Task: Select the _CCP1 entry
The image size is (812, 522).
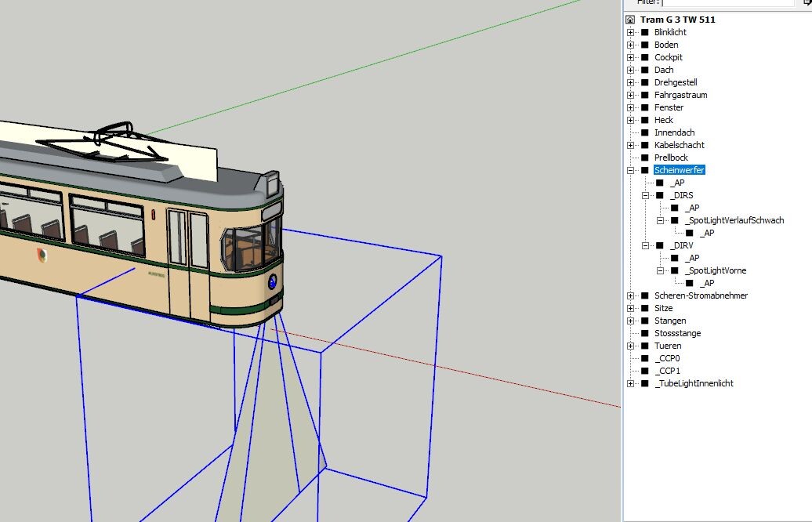Action: [x=669, y=371]
